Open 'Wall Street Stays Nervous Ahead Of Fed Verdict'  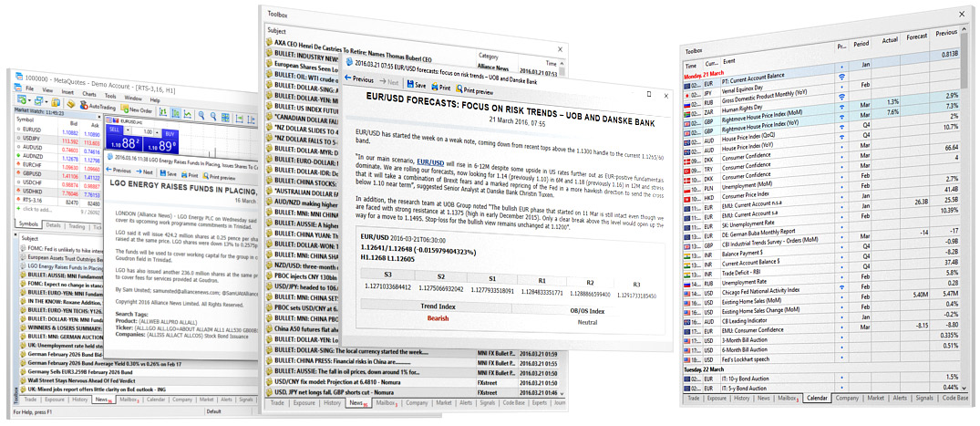[x=81, y=380]
